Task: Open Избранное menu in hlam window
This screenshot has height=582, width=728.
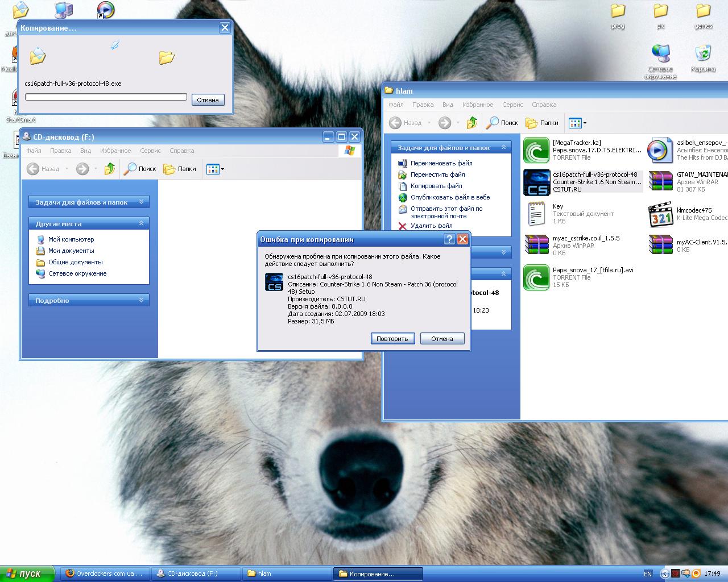Action: tap(478, 105)
